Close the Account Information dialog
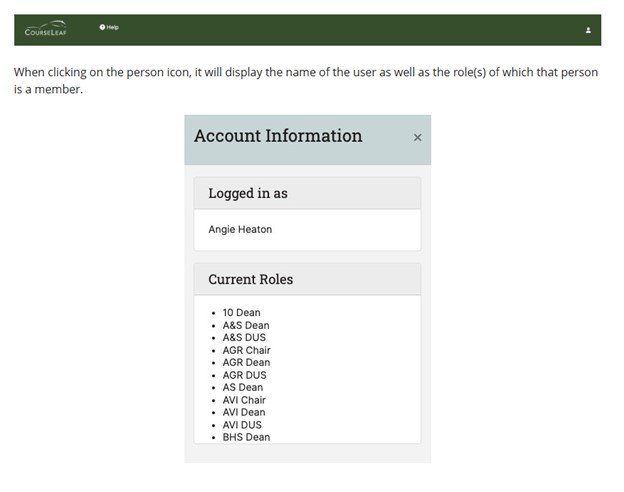 [x=417, y=138]
